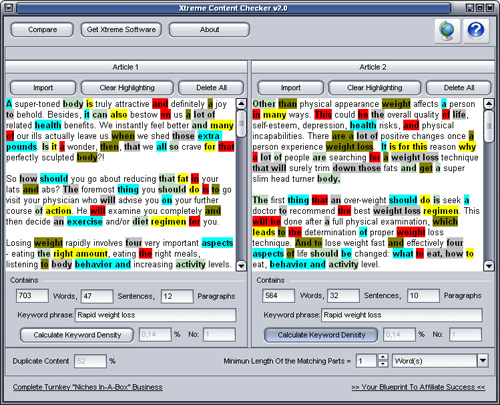Delete All text in Article 2
The image size is (500, 405).
[459, 88]
